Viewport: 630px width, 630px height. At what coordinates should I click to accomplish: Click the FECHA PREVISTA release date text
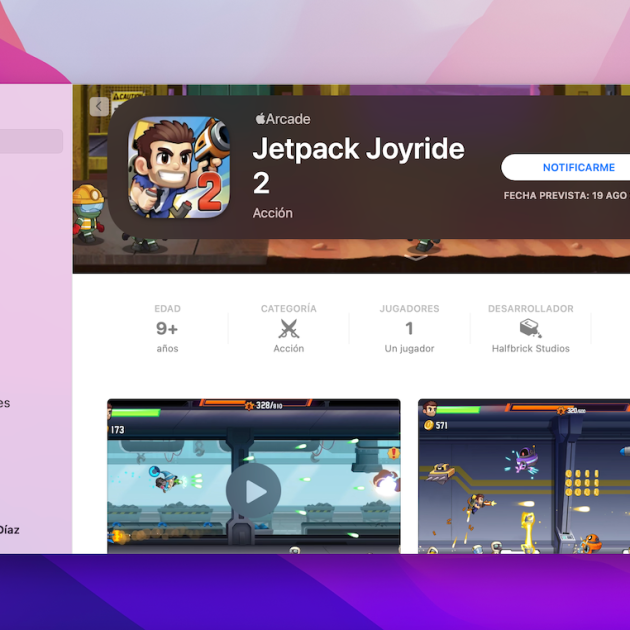click(x=565, y=196)
